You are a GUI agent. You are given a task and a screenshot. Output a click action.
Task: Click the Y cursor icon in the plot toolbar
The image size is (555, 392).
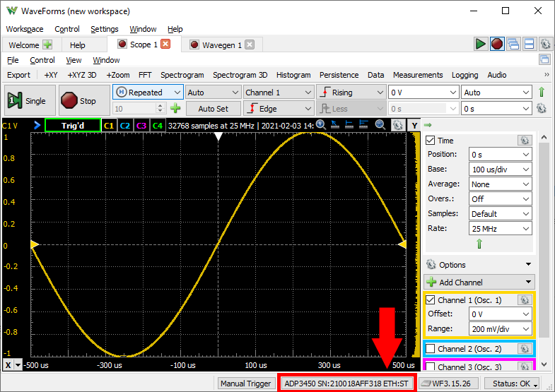(363, 124)
